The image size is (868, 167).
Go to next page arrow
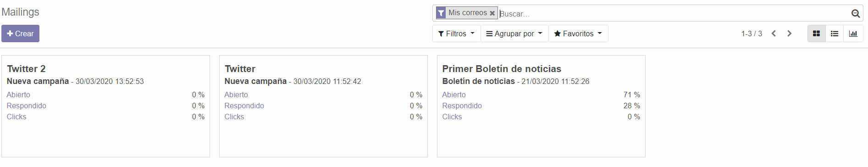789,33
